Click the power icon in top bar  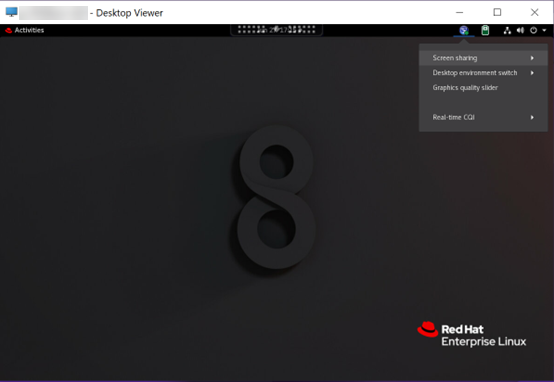pyautogui.click(x=533, y=30)
